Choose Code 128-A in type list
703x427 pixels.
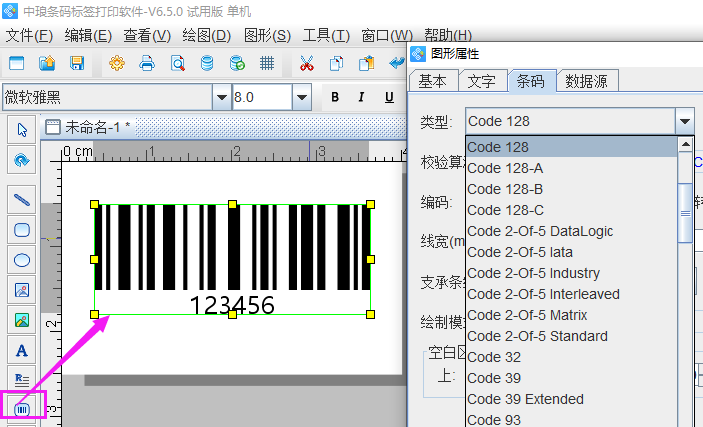[571, 168]
